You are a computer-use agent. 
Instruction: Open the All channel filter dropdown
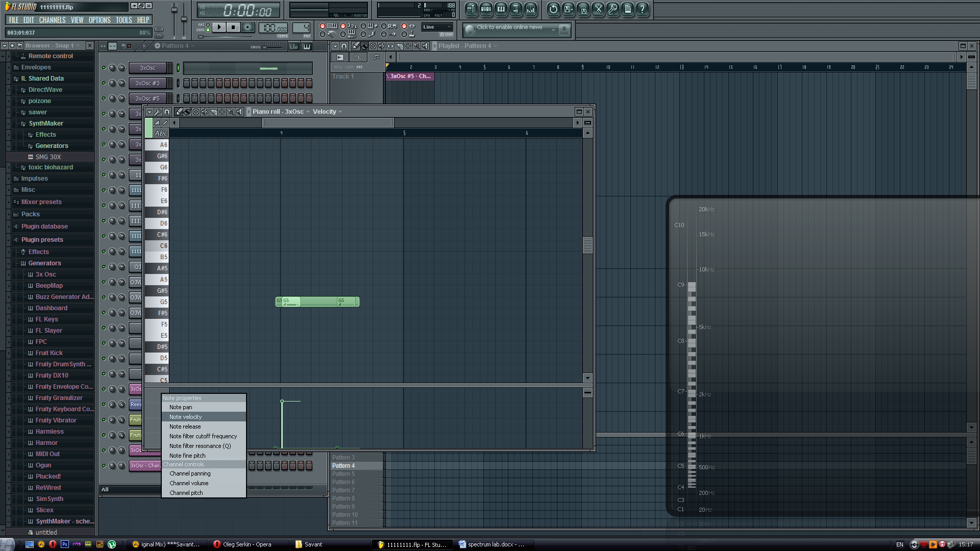point(130,489)
